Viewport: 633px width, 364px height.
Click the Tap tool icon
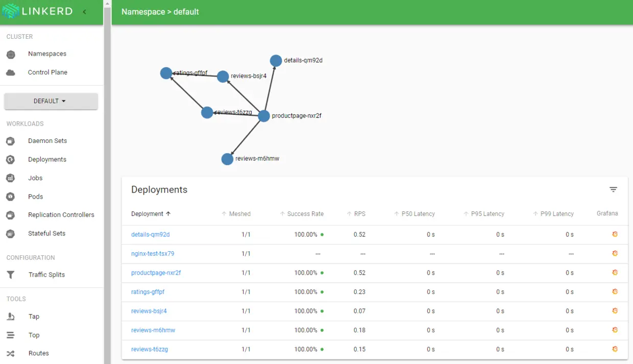pos(10,317)
